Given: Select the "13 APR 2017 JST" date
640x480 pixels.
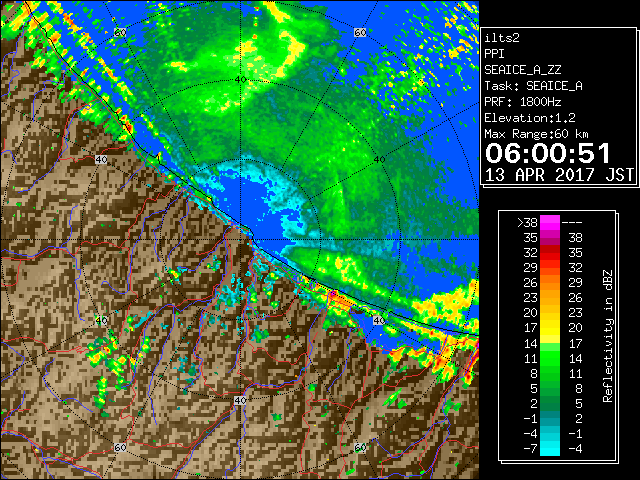Looking at the screenshot, I should 560,175.
